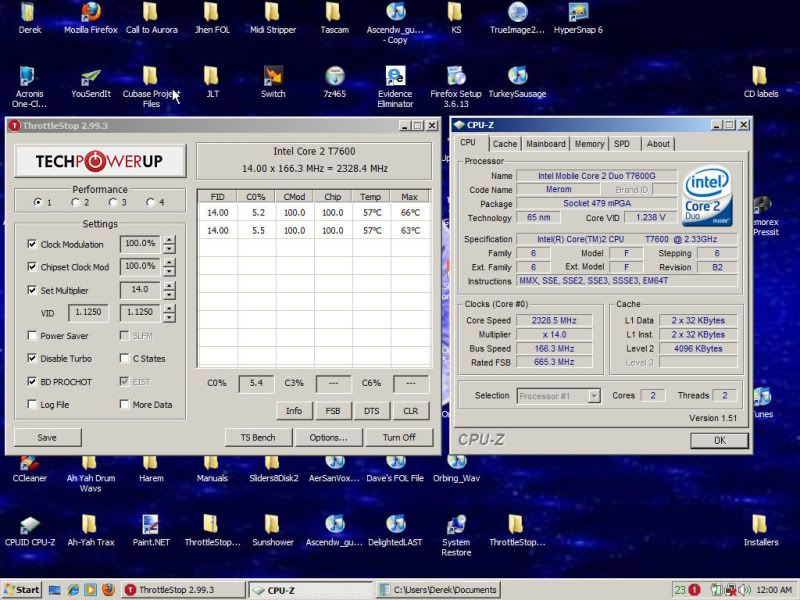Launch Acronis One-Click desktop shortcut
The width and height of the screenshot is (800, 600).
pyautogui.click(x=29, y=87)
